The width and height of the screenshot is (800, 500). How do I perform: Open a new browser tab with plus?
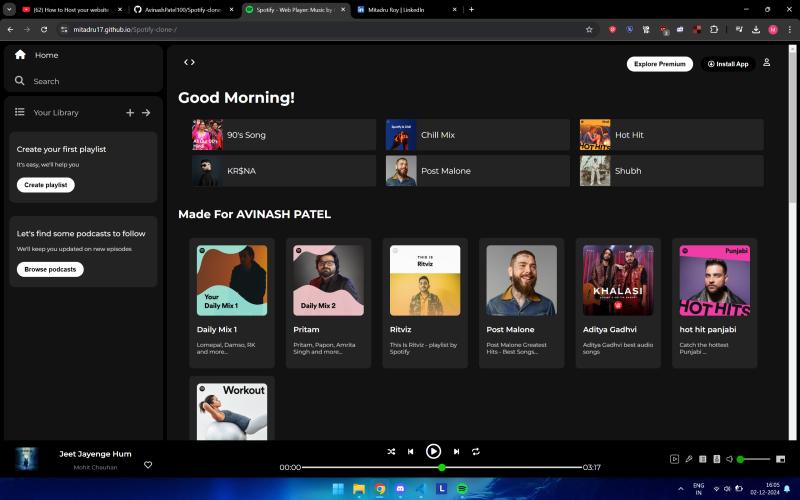[471, 9]
